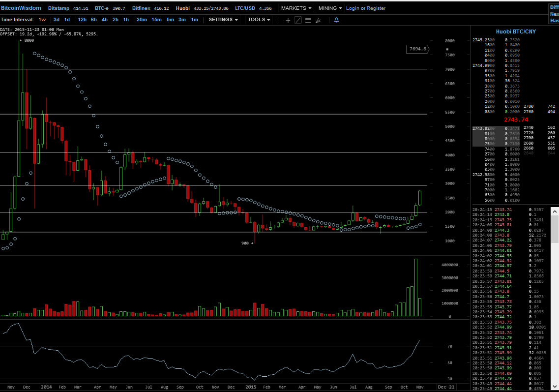Go to BitcoinWisdom home logo
The height and width of the screenshot is (392, 559).
coord(21,8)
